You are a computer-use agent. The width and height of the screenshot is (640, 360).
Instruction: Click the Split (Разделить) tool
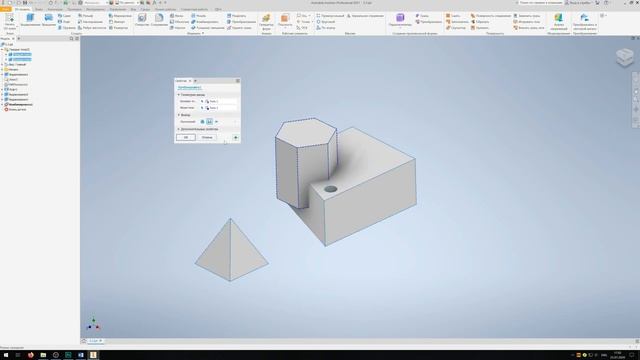tap(236, 16)
